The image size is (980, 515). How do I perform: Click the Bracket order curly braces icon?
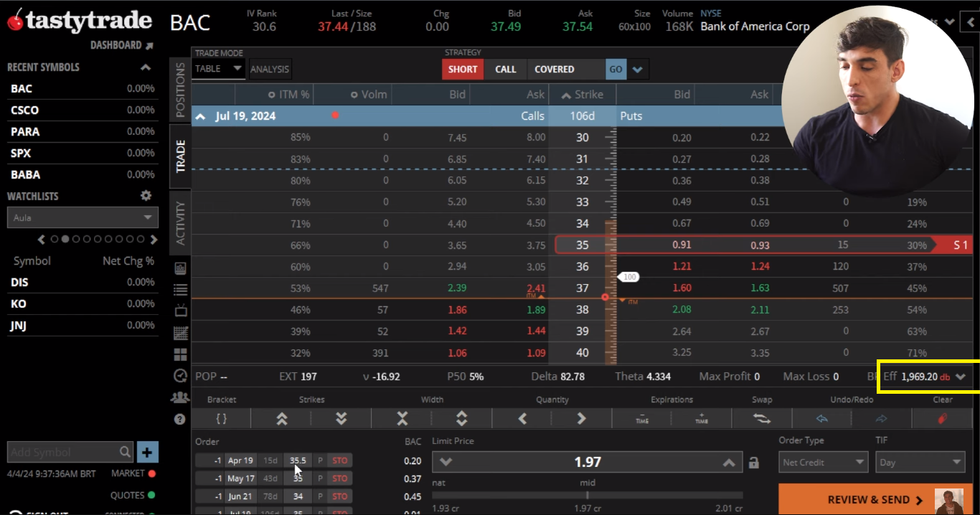(221, 418)
